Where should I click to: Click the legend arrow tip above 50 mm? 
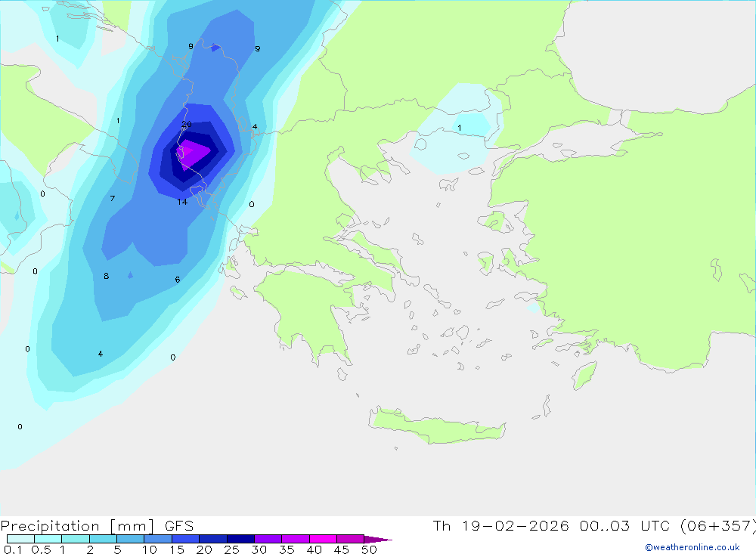378,539
